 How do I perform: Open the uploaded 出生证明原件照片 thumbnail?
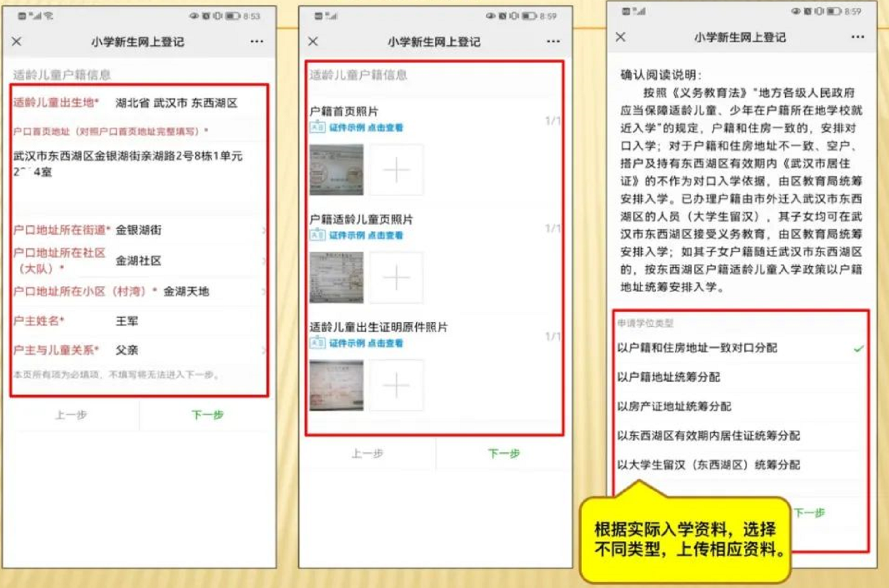pyautogui.click(x=336, y=385)
